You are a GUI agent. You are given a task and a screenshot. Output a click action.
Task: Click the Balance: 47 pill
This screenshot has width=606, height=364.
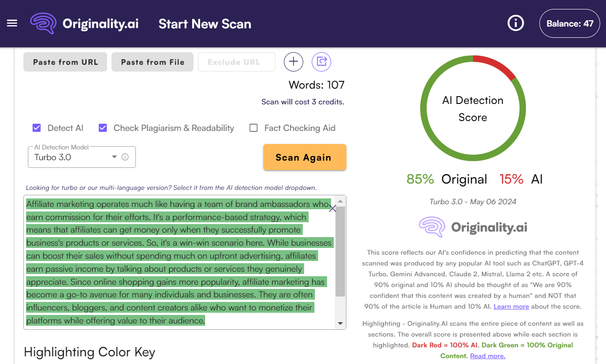[570, 23]
